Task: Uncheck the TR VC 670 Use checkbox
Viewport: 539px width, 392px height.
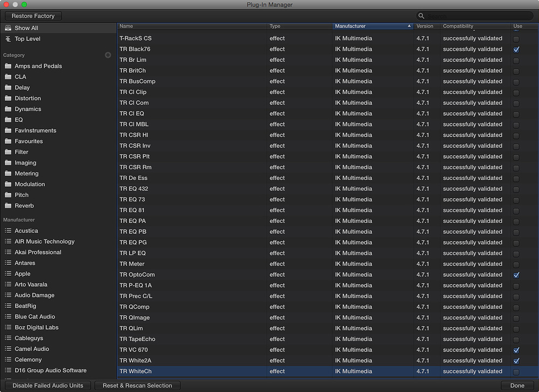Action: coord(516,350)
